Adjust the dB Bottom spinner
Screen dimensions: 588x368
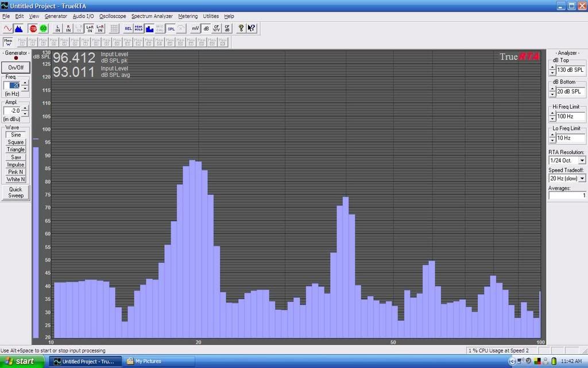(x=552, y=91)
